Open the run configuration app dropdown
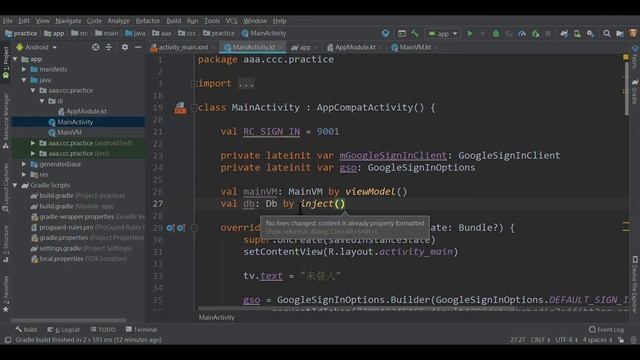 click(442, 34)
